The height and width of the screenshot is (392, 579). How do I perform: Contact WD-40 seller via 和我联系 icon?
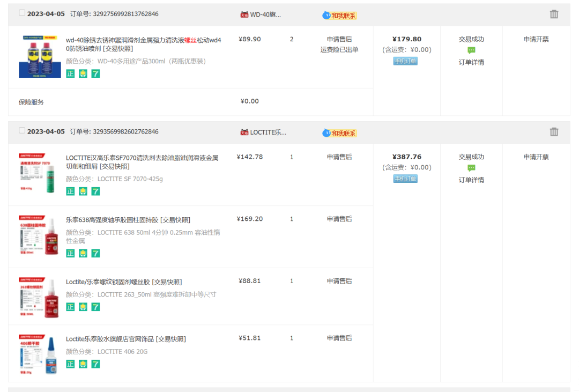tap(339, 15)
